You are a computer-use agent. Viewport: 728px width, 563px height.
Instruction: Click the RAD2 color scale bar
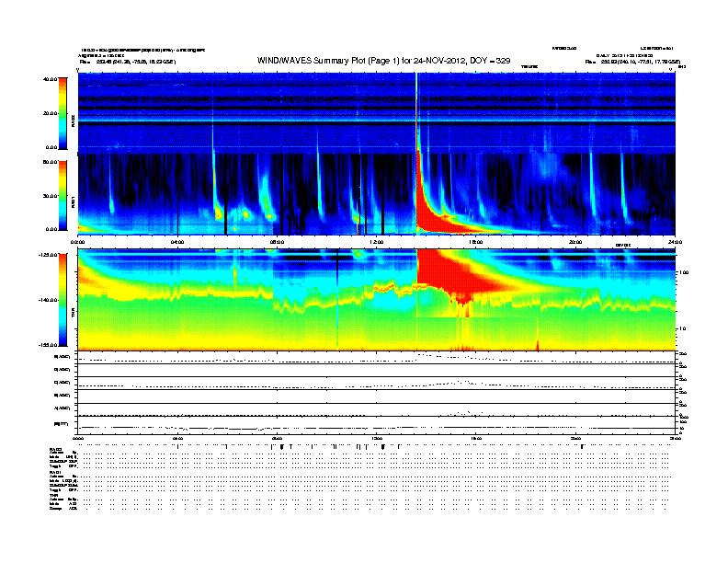[63, 113]
